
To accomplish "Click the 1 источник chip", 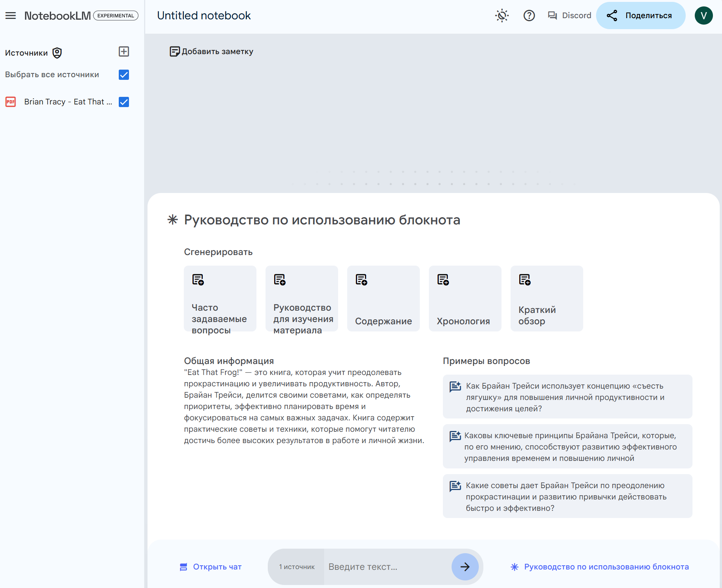I will (297, 567).
